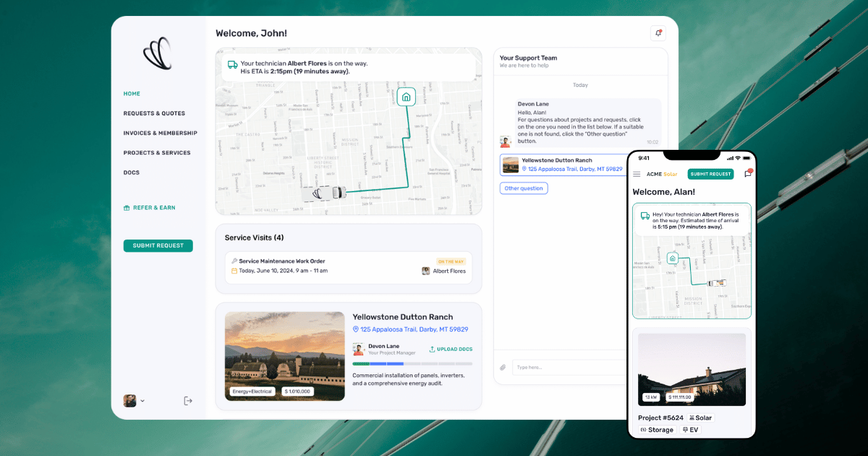Click the Other question button in chat
This screenshot has width=868, height=456.
point(524,188)
